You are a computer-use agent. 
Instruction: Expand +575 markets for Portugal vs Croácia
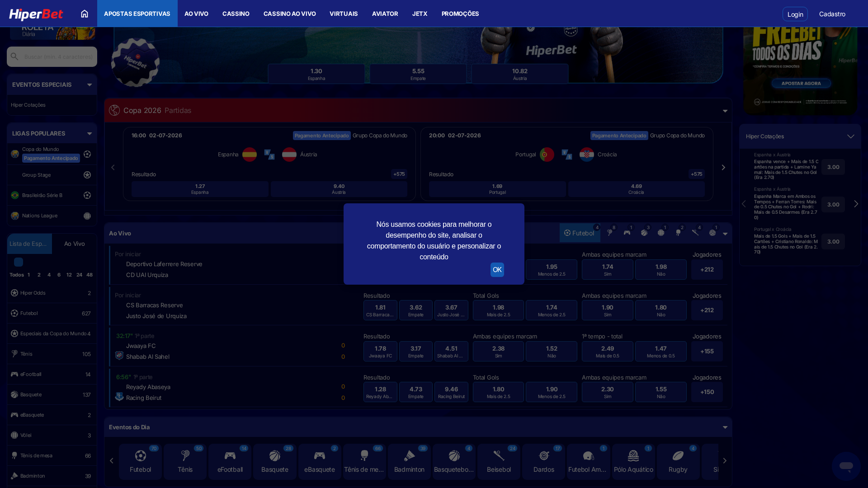pos(697,174)
